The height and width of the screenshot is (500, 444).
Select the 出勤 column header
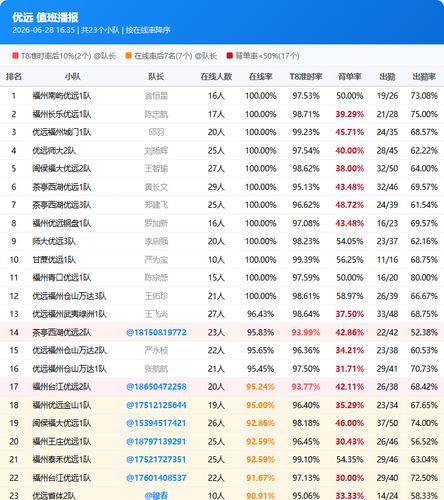387,77
